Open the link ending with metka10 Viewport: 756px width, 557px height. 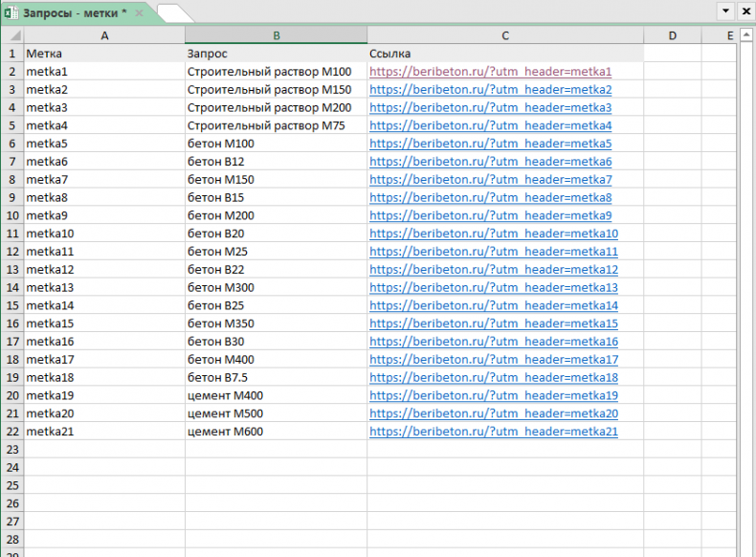(494, 234)
